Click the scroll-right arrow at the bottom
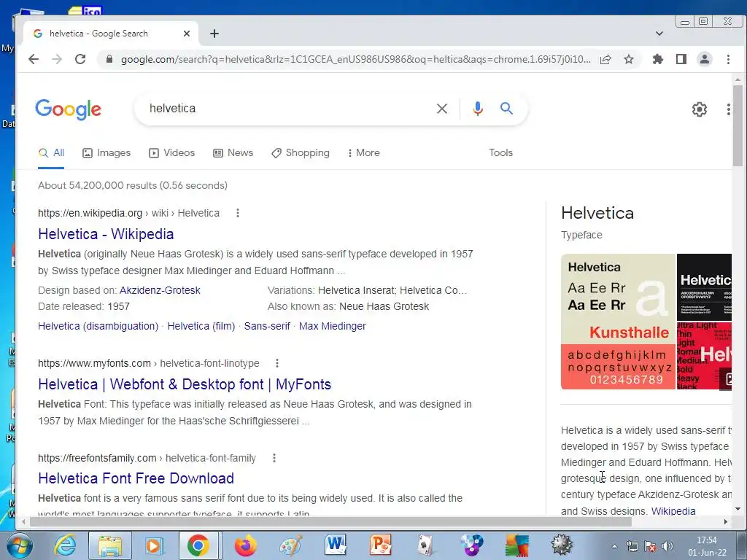This screenshot has width=747, height=560. tap(726, 522)
